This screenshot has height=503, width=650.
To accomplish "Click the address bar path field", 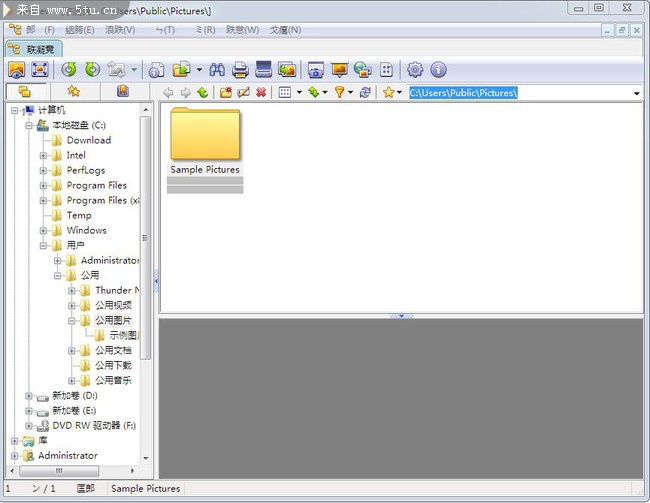I will pyautogui.click(x=520, y=93).
